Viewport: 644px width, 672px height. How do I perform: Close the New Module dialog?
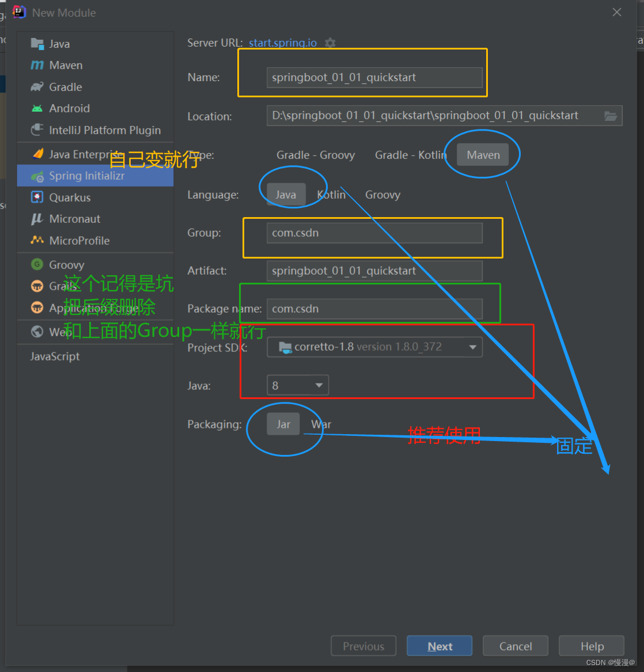tap(617, 13)
